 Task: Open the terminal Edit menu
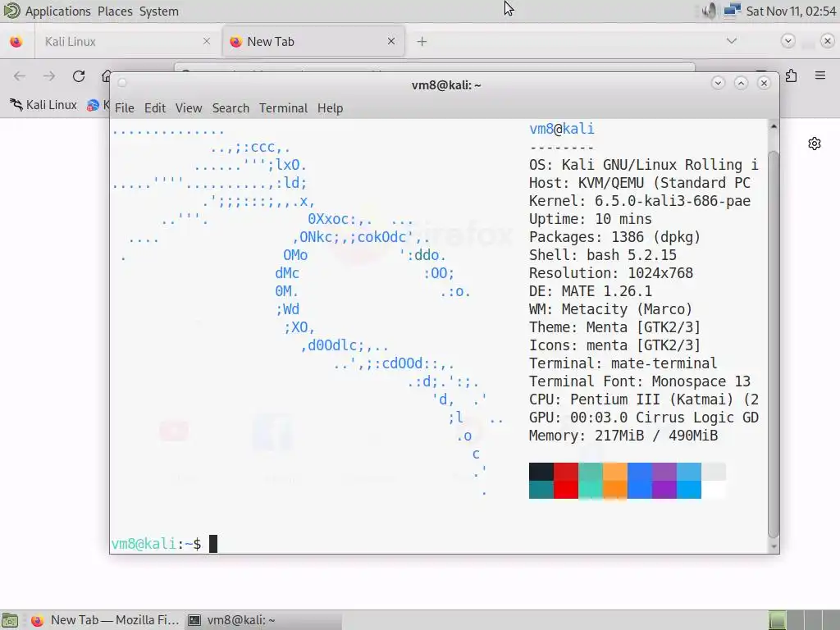(155, 108)
